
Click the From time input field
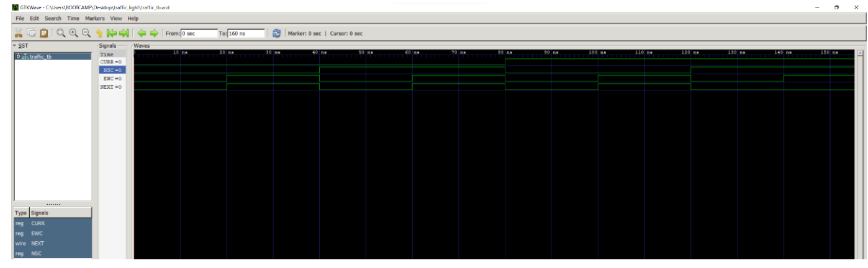[199, 33]
